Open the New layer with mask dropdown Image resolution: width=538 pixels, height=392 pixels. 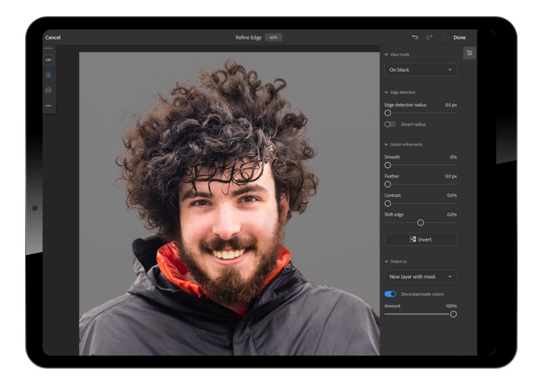[x=420, y=277]
